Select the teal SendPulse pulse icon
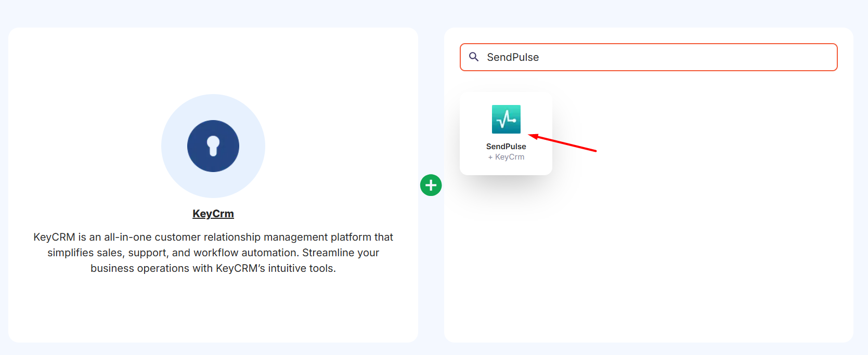This screenshot has height=355, width=868. (506, 119)
